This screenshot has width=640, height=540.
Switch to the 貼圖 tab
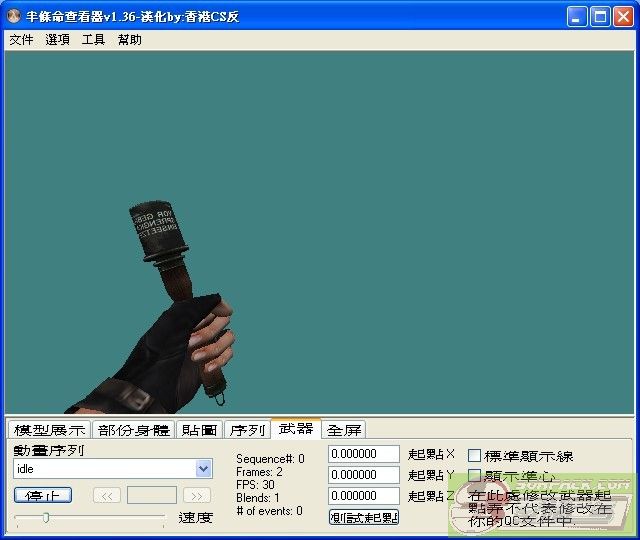click(199, 430)
